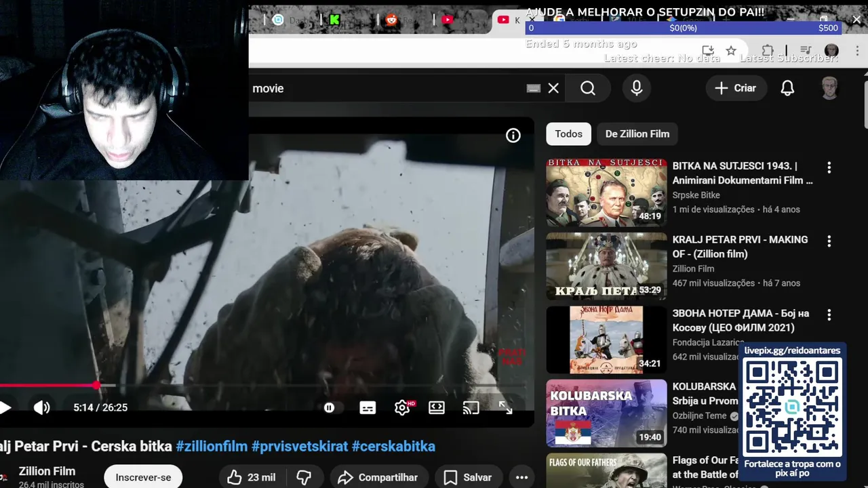Bookmark this page with the star icon
Screen dimensions: 868x488
pyautogui.click(x=731, y=51)
